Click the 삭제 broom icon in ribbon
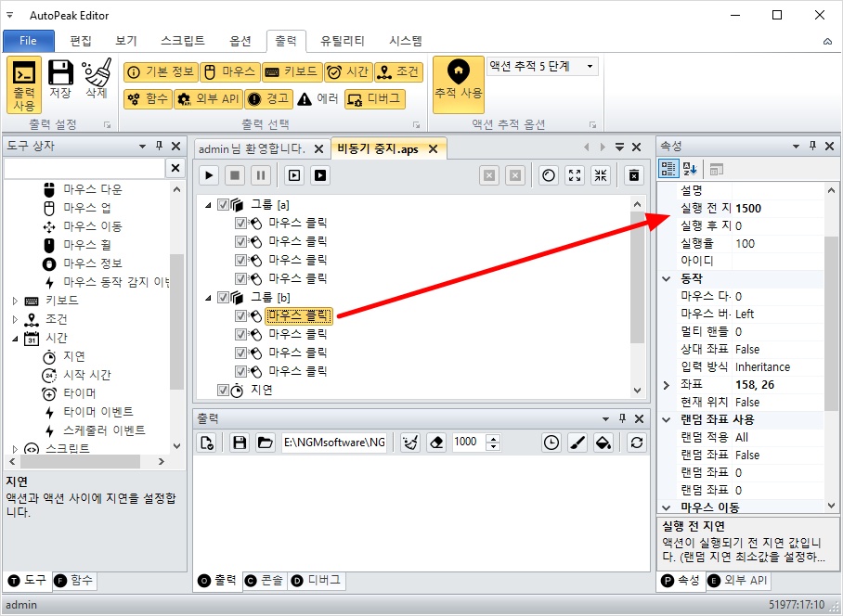843x616 pixels. click(97, 80)
